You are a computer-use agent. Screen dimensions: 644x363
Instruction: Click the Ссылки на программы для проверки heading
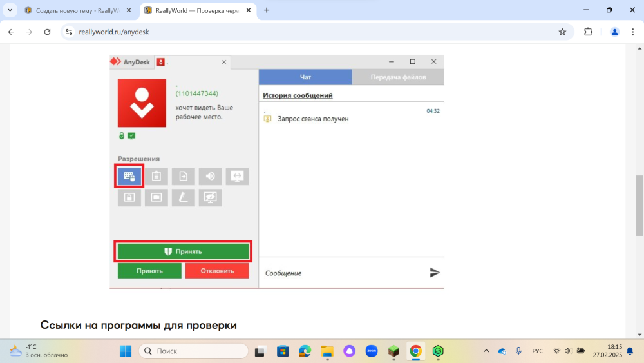coord(138,325)
